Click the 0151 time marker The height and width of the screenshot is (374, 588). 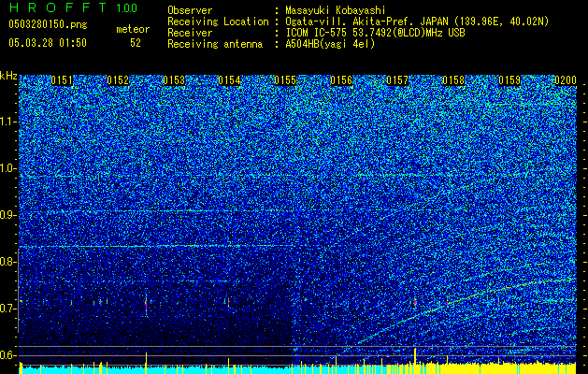pos(62,80)
